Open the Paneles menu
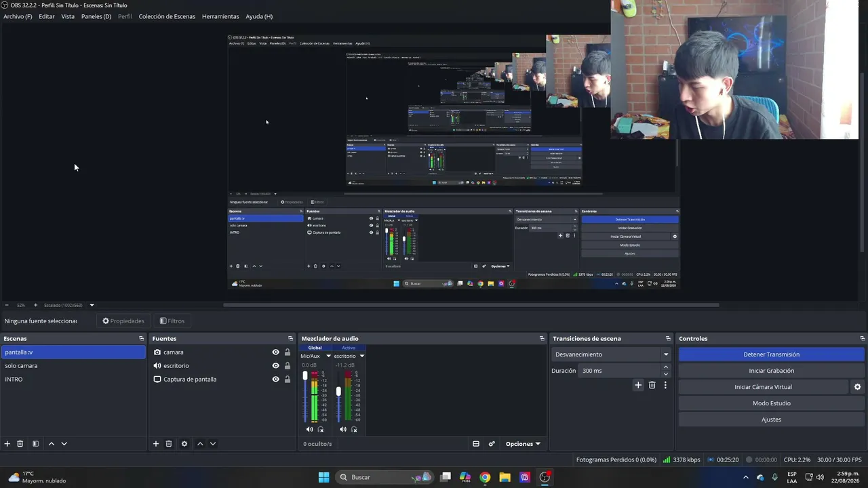 pos(96,16)
